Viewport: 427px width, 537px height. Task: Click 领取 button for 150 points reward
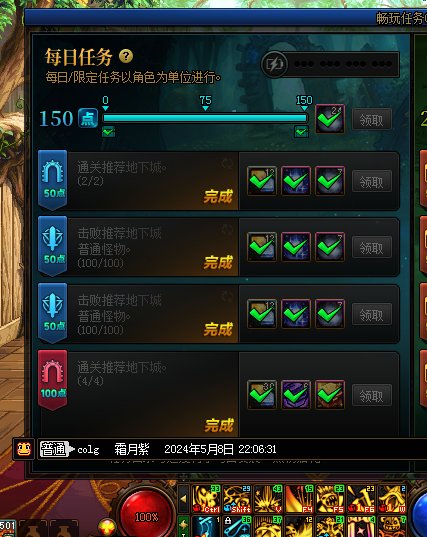372,119
